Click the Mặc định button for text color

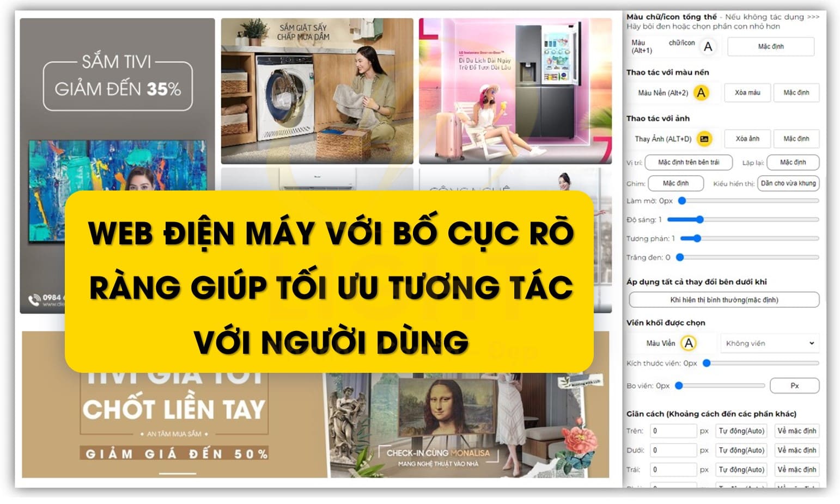point(771,47)
